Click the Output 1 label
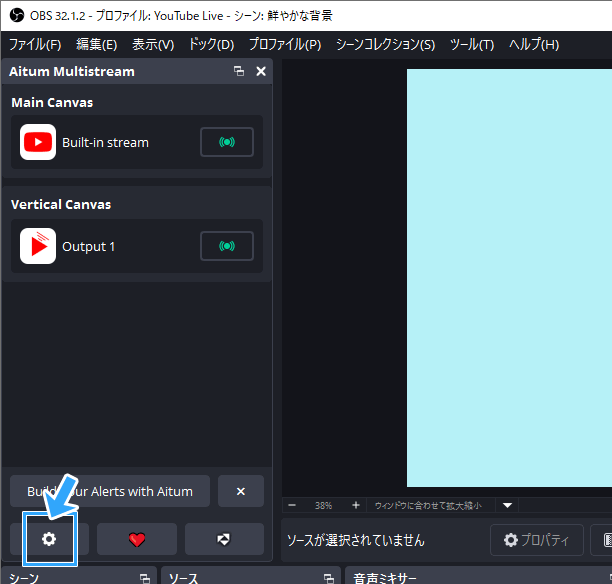This screenshot has height=584, width=612. tap(89, 247)
